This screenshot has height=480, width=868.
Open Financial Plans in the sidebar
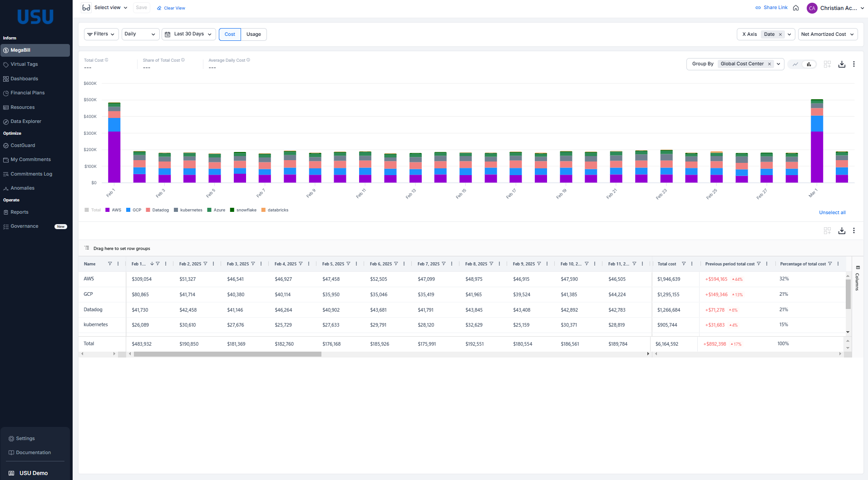pos(27,93)
